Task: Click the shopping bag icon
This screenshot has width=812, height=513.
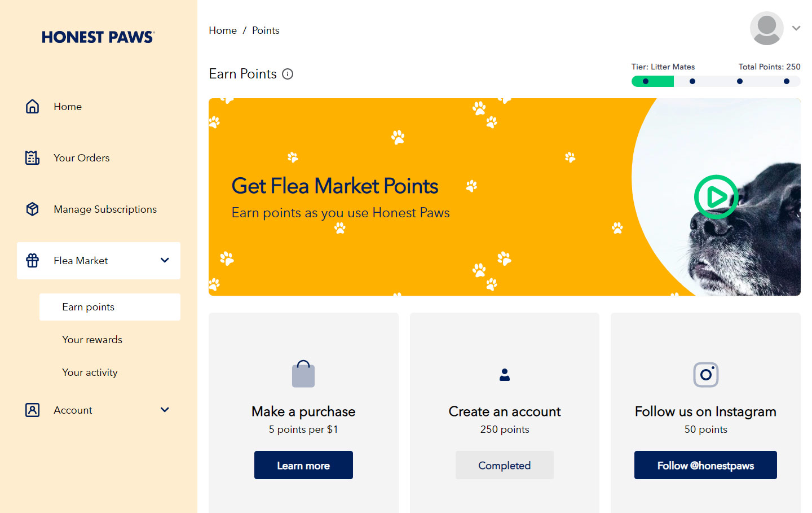Action: pos(303,374)
